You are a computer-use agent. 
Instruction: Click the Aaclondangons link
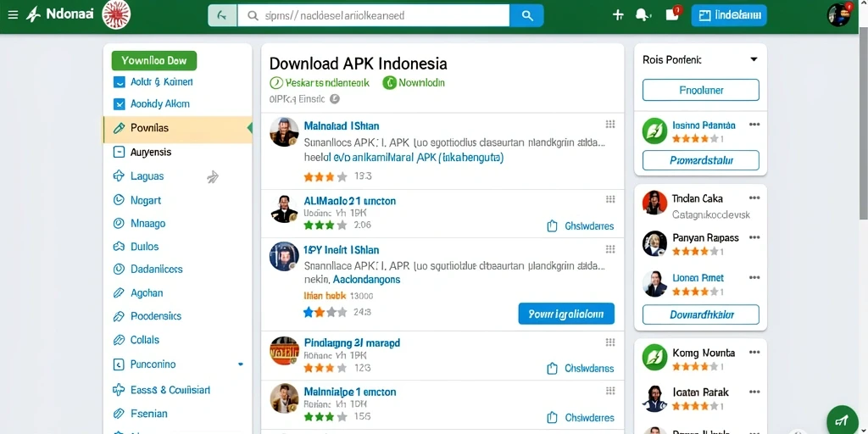pos(367,280)
